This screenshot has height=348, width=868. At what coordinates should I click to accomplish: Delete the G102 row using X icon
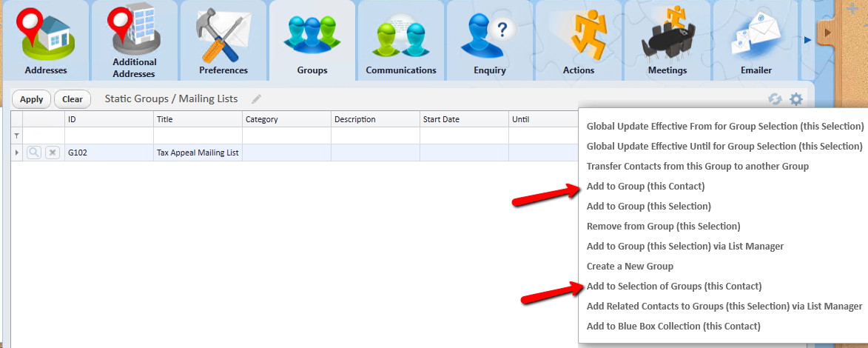pyautogui.click(x=53, y=153)
